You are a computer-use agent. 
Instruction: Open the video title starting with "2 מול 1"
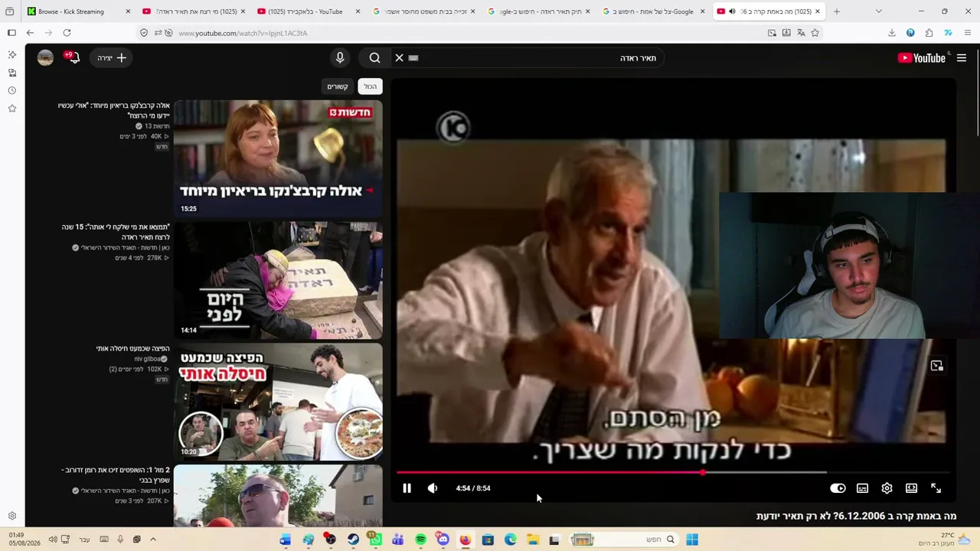point(116,474)
